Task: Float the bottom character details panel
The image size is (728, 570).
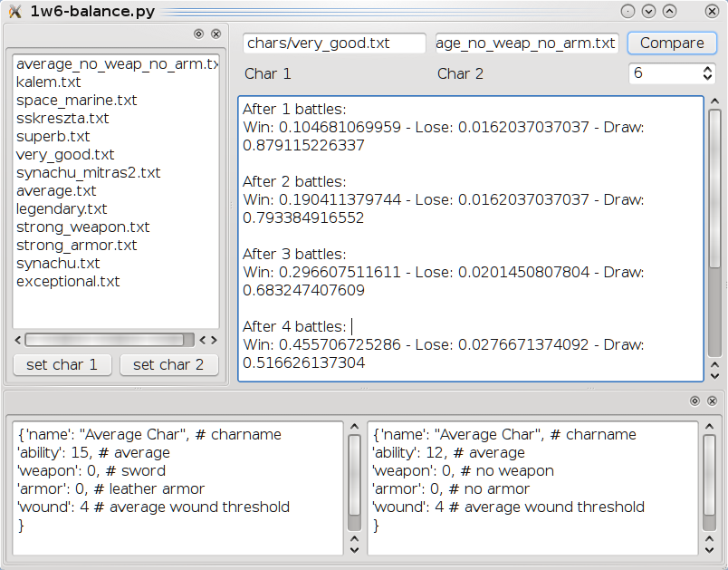Action: pos(694,400)
